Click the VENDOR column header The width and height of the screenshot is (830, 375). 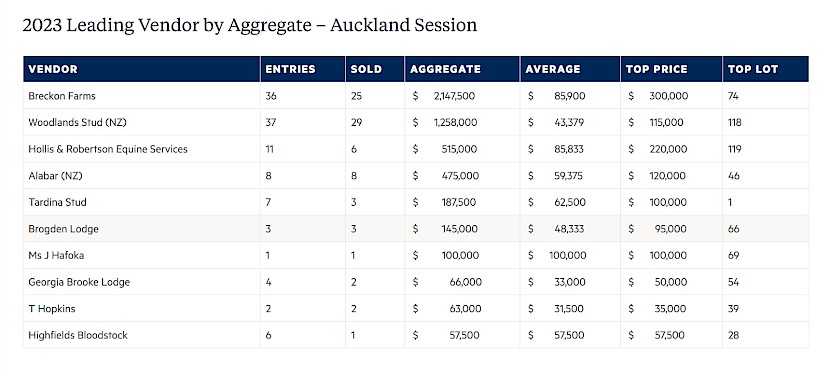coord(53,69)
